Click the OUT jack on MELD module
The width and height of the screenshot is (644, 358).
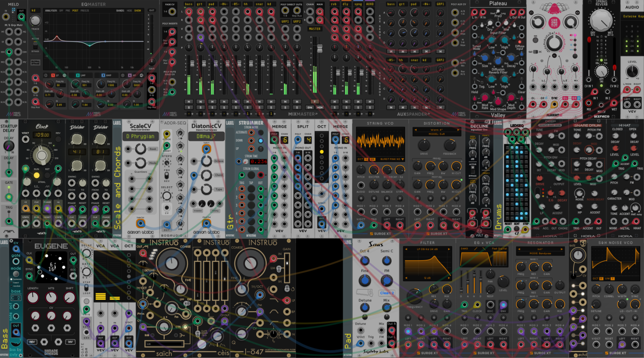(21, 17)
